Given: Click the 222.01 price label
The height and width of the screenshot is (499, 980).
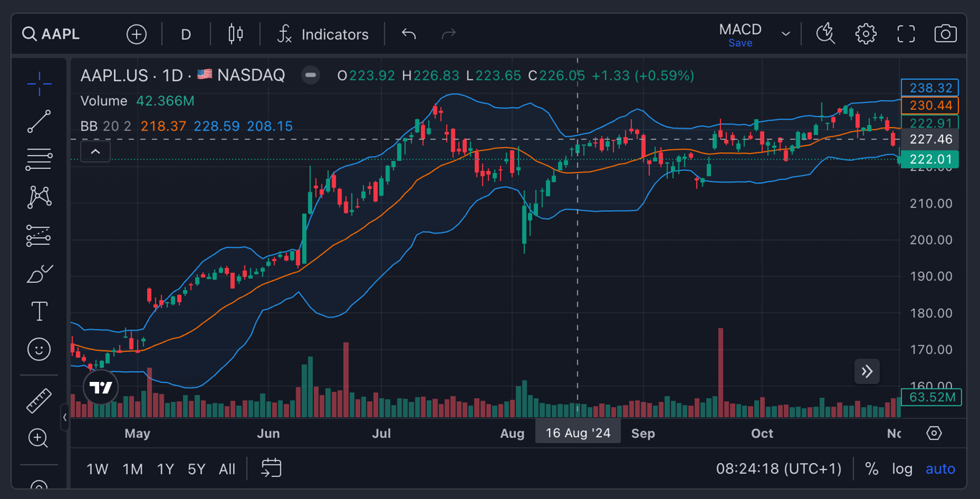Looking at the screenshot, I should [930, 159].
